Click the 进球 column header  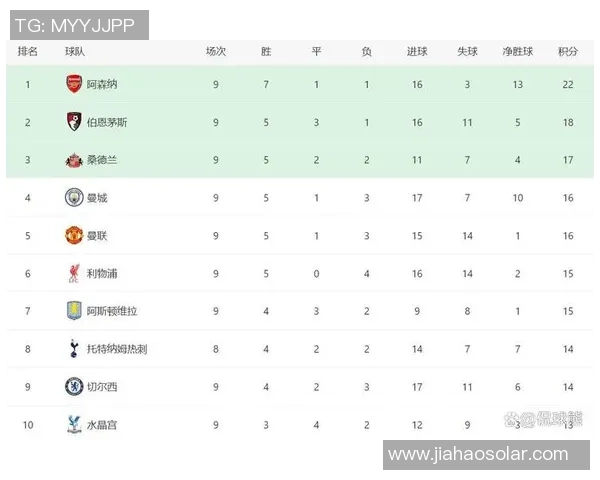(x=417, y=52)
